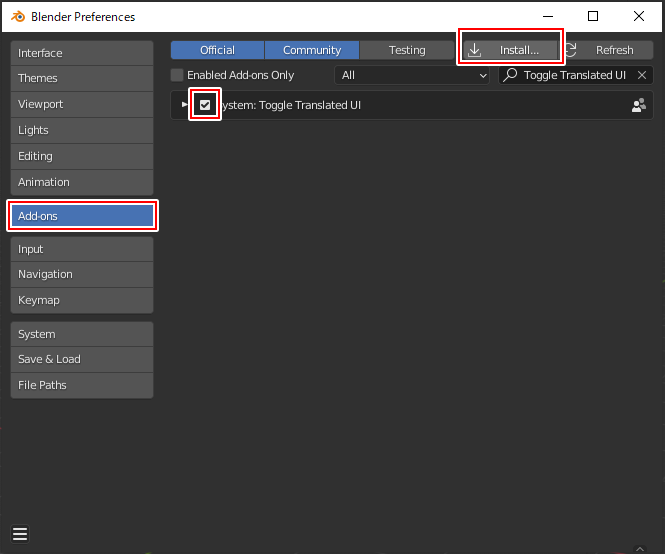
Task: Maximize the Blender Preferences window
Action: pyautogui.click(x=593, y=16)
